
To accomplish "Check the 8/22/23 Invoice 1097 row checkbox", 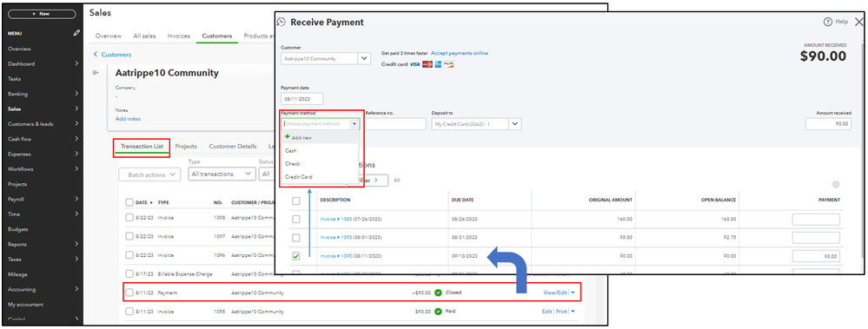I will 129,236.
